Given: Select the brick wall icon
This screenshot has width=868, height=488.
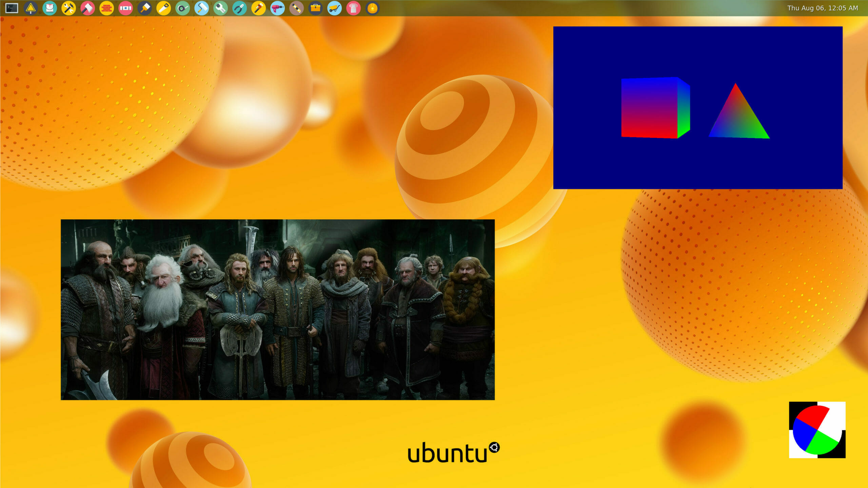Looking at the screenshot, I should pyautogui.click(x=106, y=8).
